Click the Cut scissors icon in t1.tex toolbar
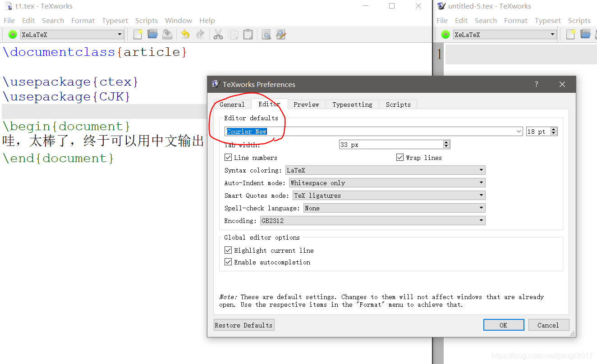This screenshot has width=597, height=364. click(218, 34)
